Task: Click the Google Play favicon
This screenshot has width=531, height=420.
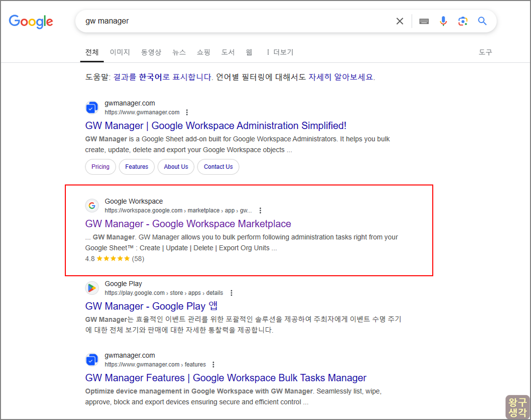Action: point(92,288)
